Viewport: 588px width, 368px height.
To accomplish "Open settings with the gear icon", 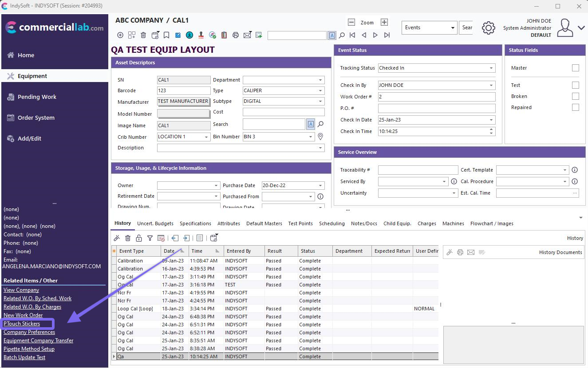I will 488,27.
